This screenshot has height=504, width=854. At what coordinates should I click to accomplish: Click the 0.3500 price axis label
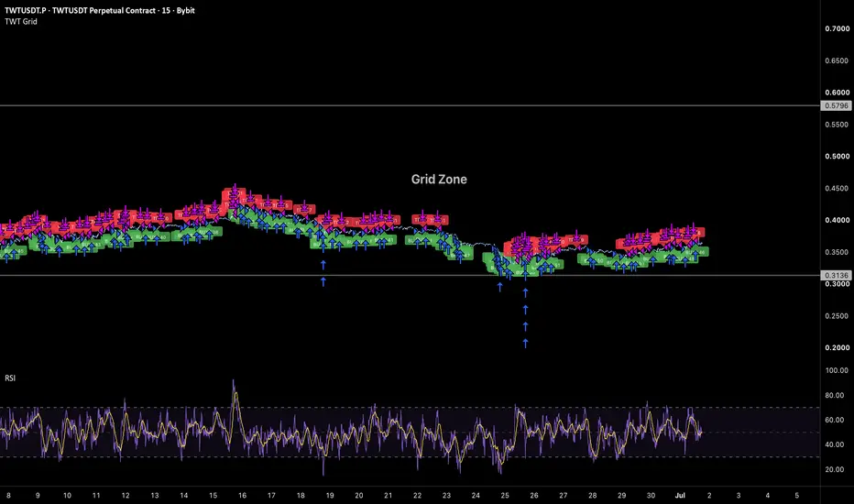click(x=837, y=252)
